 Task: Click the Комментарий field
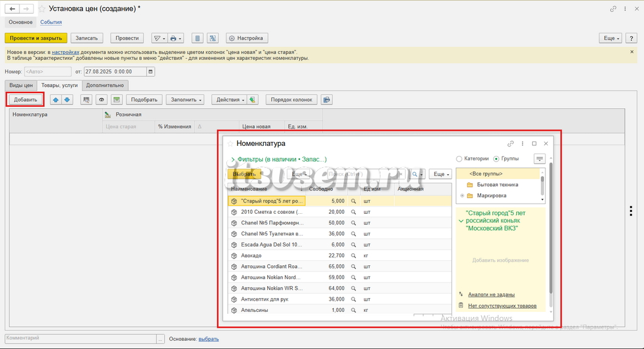point(80,339)
